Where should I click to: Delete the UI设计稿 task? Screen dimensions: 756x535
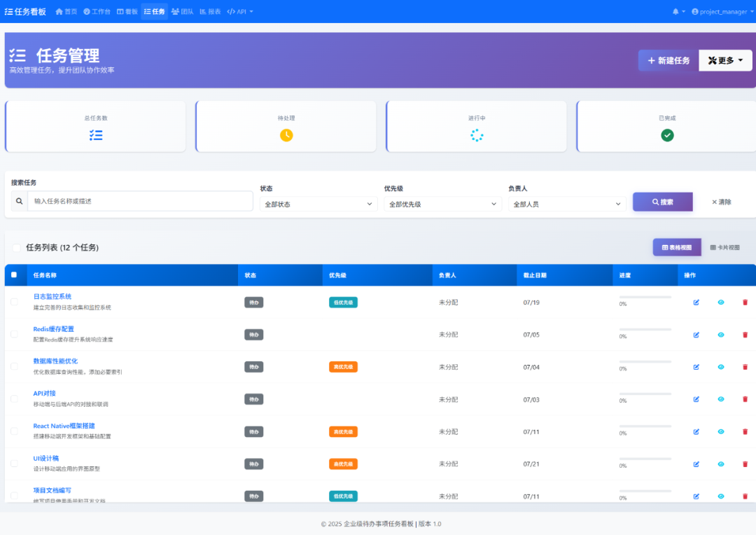pos(745,464)
